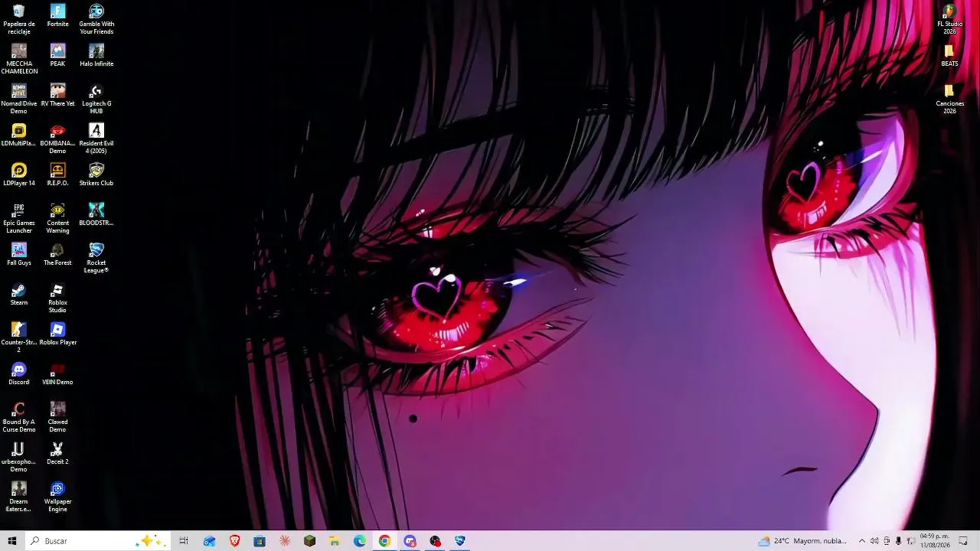Select the LDPlayer 14 shortcut
This screenshot has height=551, width=980.
[19, 174]
